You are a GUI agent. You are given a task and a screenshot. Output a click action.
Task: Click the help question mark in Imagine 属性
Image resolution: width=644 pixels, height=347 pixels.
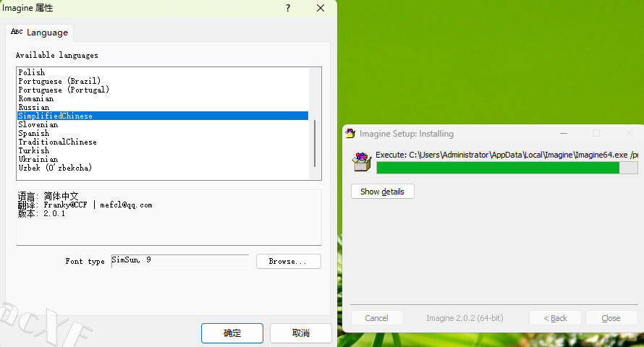coord(288,8)
